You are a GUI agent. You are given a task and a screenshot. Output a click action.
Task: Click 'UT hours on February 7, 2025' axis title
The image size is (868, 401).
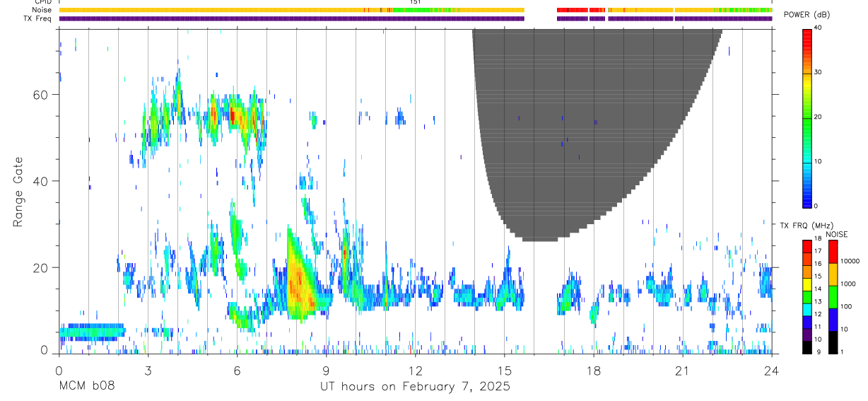tap(416, 387)
